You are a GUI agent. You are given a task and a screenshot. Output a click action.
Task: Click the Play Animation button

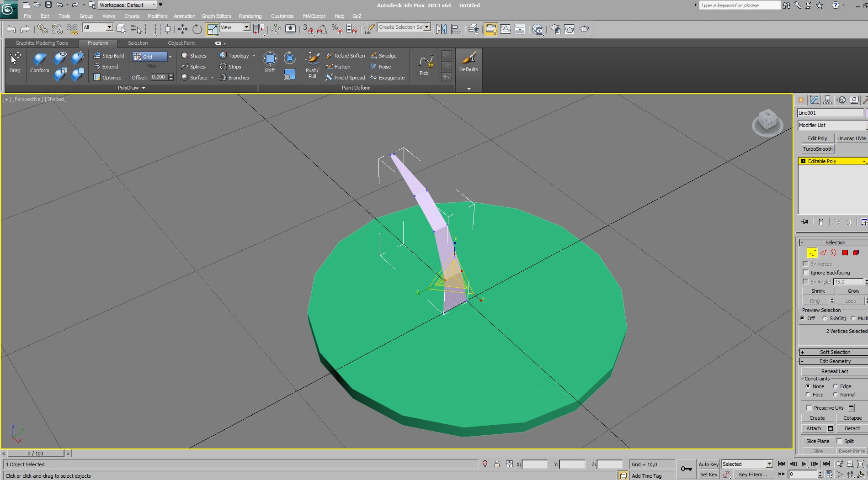804,464
